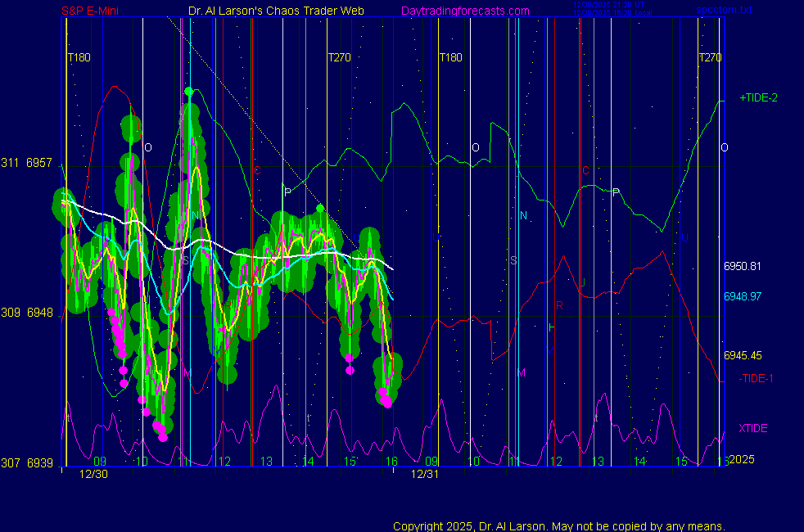Click the -TIDE-1 legend label
The image size is (804, 532).
point(756,378)
